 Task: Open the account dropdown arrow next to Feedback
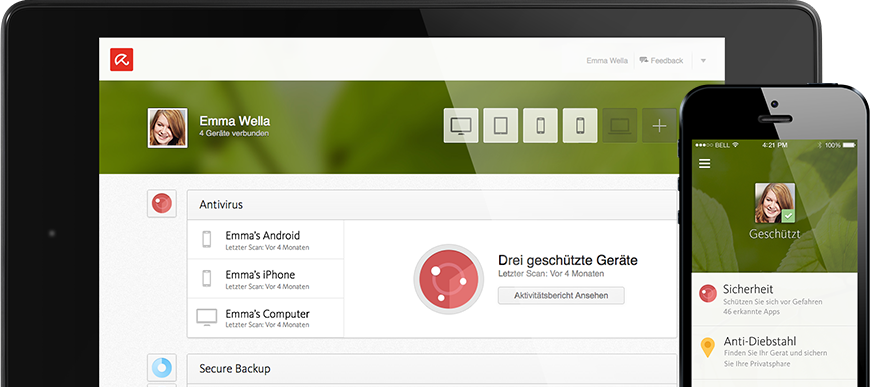703,61
